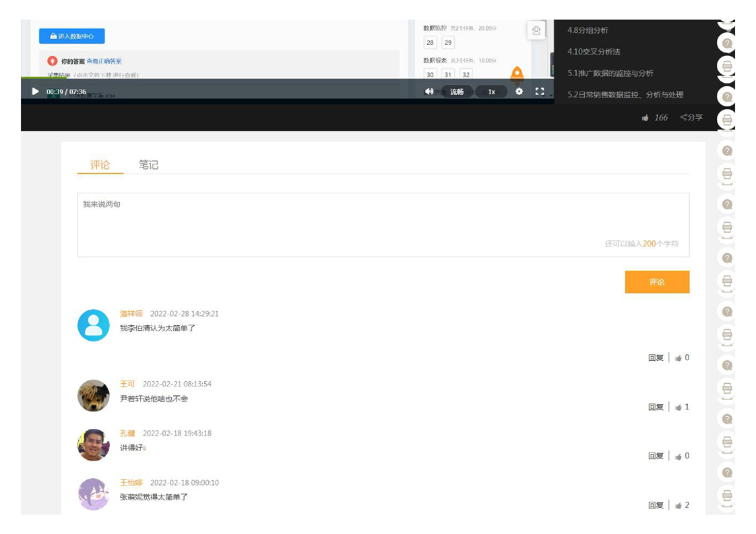Reply to 王可's comment
The width and height of the screenshot is (756, 534).
[655, 407]
